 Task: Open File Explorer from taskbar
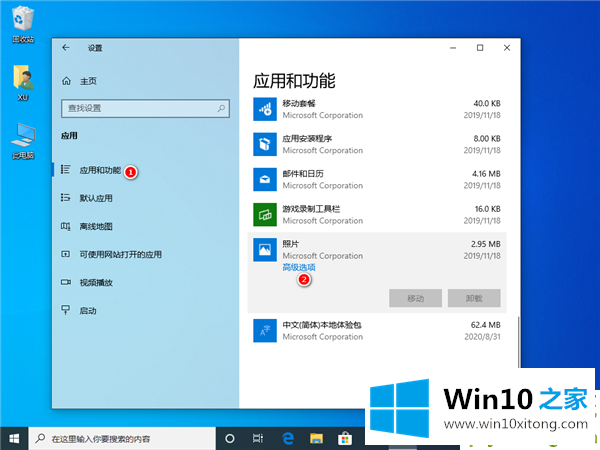coord(316,439)
